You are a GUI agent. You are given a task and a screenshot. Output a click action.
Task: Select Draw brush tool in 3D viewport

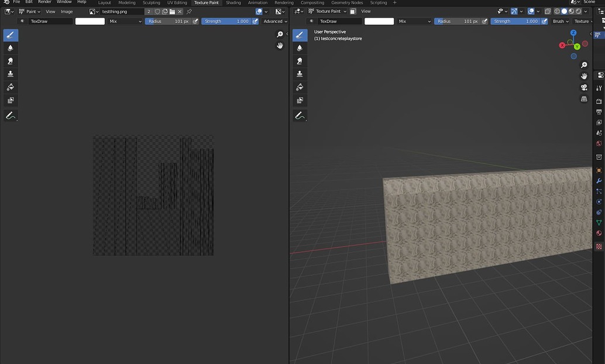click(x=300, y=35)
